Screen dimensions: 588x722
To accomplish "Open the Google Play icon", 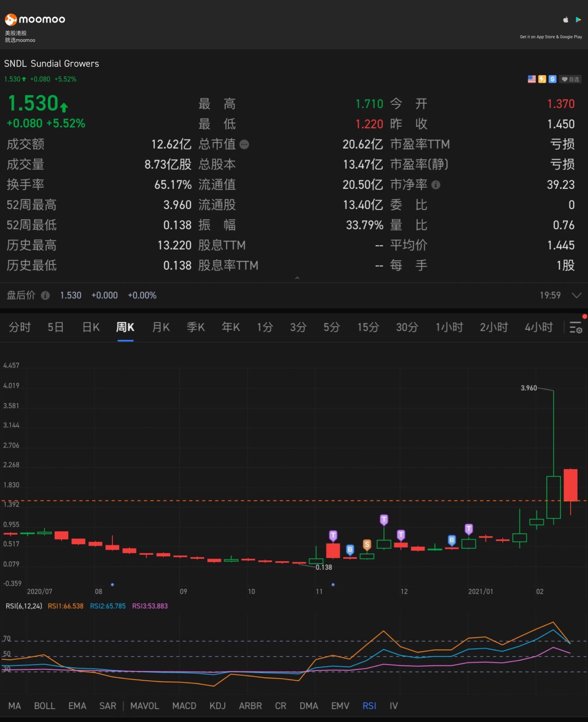I will pos(578,19).
